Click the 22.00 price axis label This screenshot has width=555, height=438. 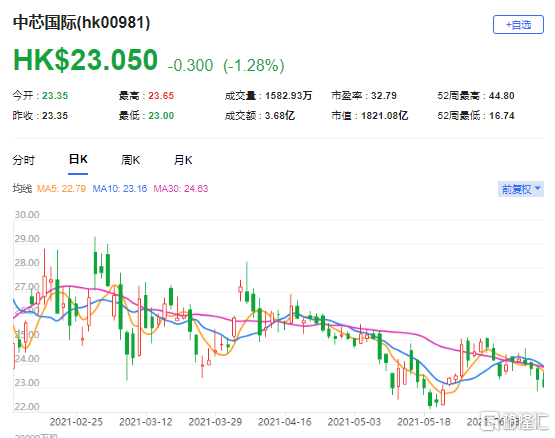27,406
